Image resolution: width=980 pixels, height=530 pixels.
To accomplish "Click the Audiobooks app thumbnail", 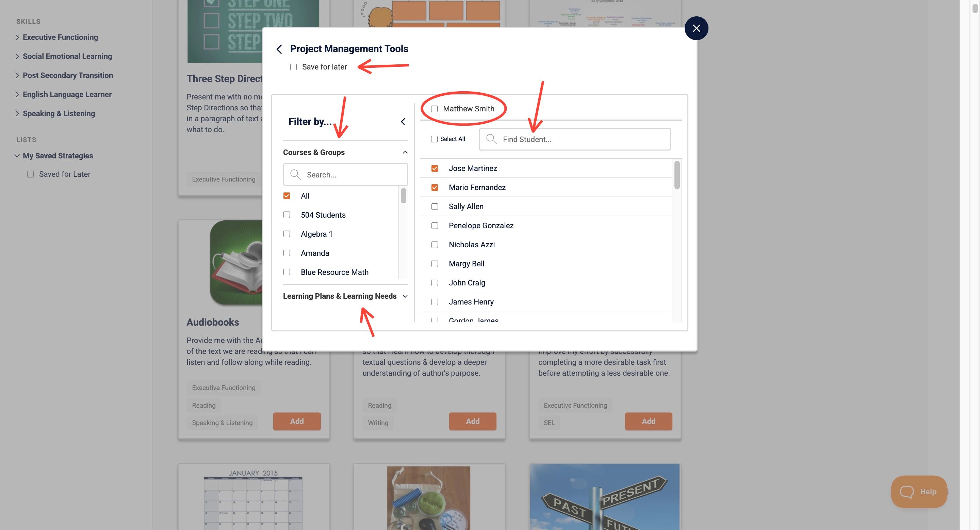I will 236,263.
